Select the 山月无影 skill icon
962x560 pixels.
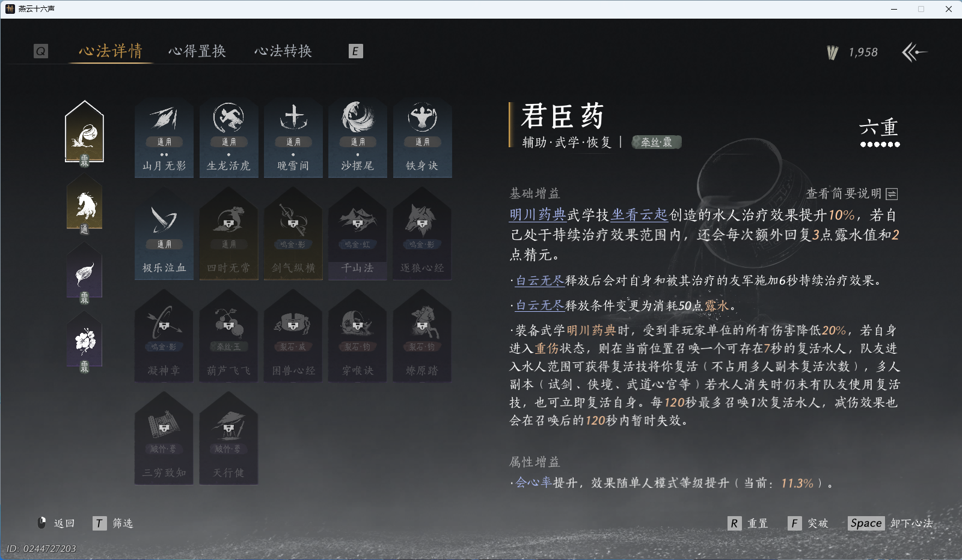164,137
